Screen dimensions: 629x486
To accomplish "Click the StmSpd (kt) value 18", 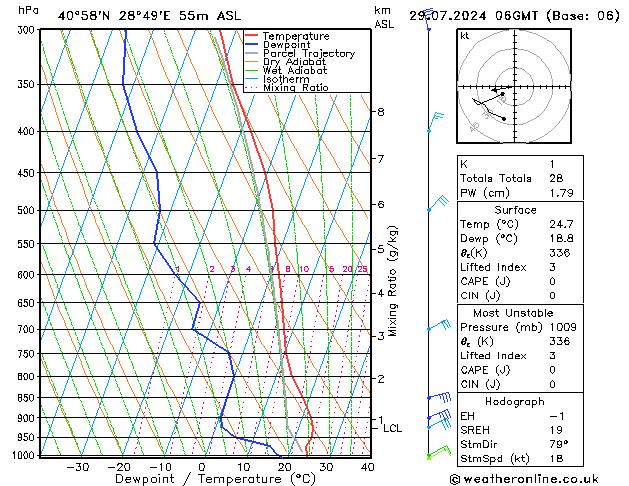I will coord(556,459).
